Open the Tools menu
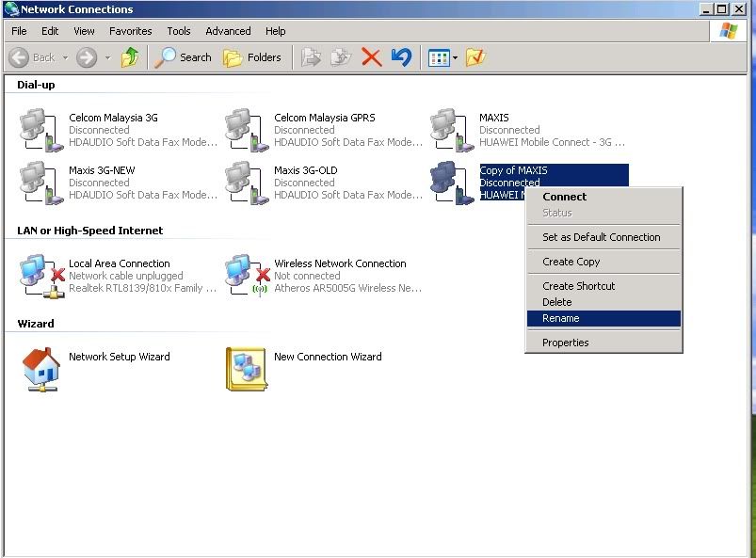Viewport: 756px width, 558px height. (x=178, y=31)
